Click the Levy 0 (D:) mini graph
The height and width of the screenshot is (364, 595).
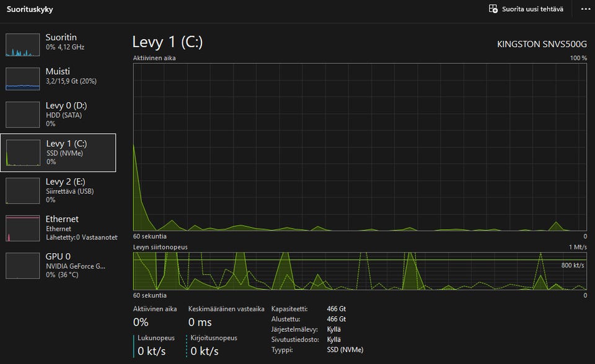23,115
